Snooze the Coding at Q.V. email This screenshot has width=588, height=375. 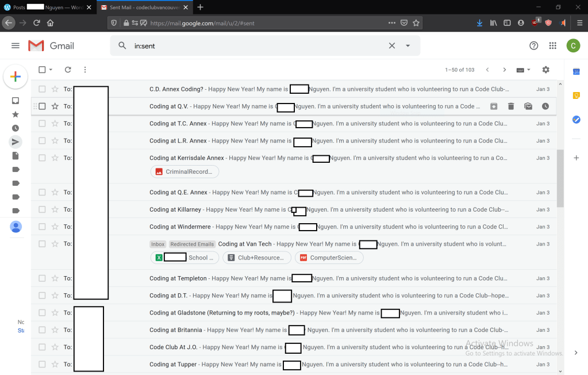(545, 106)
